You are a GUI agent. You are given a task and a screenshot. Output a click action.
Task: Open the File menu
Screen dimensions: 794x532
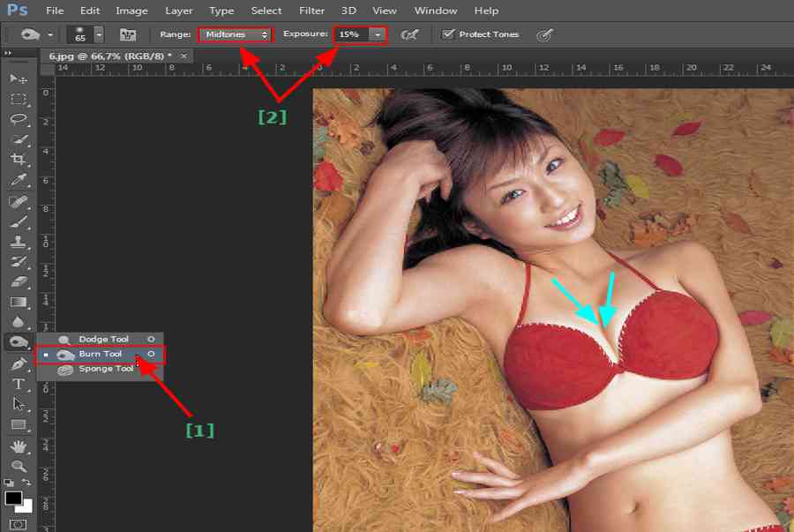pos(55,11)
